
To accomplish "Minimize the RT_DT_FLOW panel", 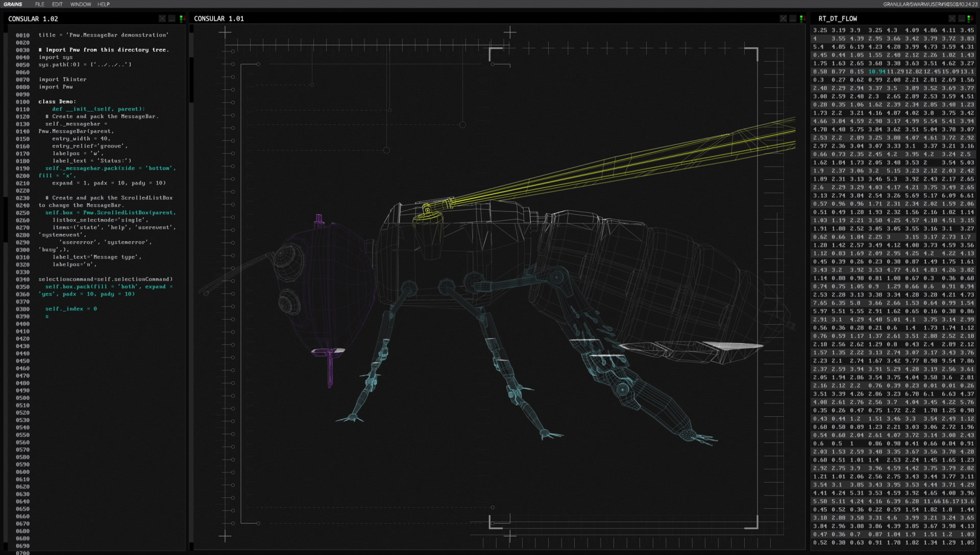I will (x=962, y=18).
